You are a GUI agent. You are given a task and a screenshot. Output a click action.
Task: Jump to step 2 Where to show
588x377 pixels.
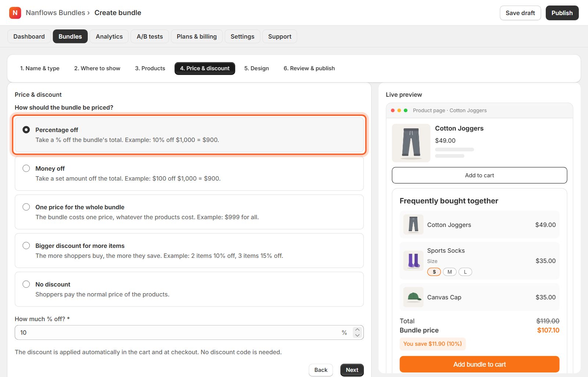click(x=97, y=68)
